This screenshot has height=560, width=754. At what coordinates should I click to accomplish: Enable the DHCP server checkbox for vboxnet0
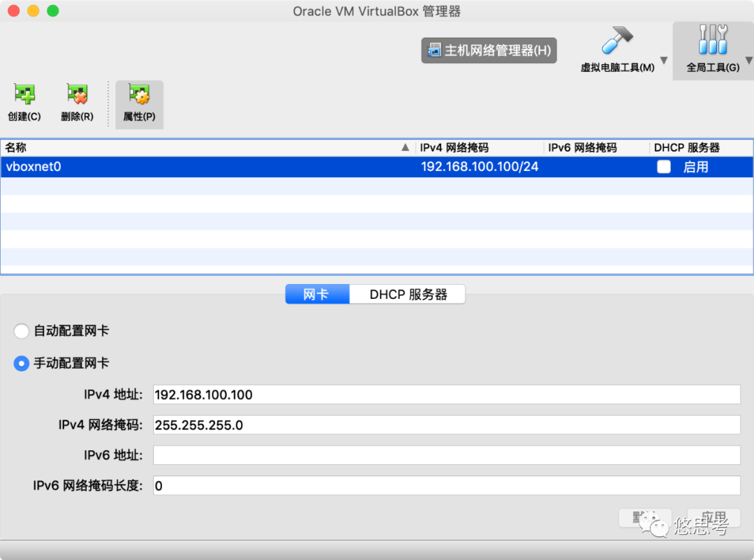coord(664,167)
